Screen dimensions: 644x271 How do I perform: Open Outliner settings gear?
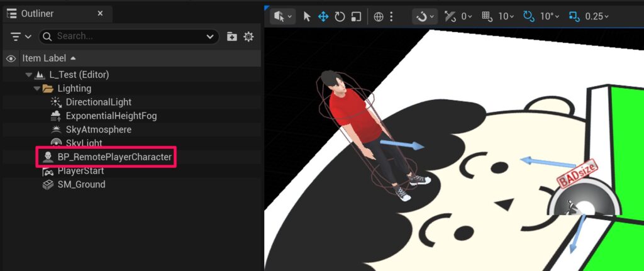(248, 36)
